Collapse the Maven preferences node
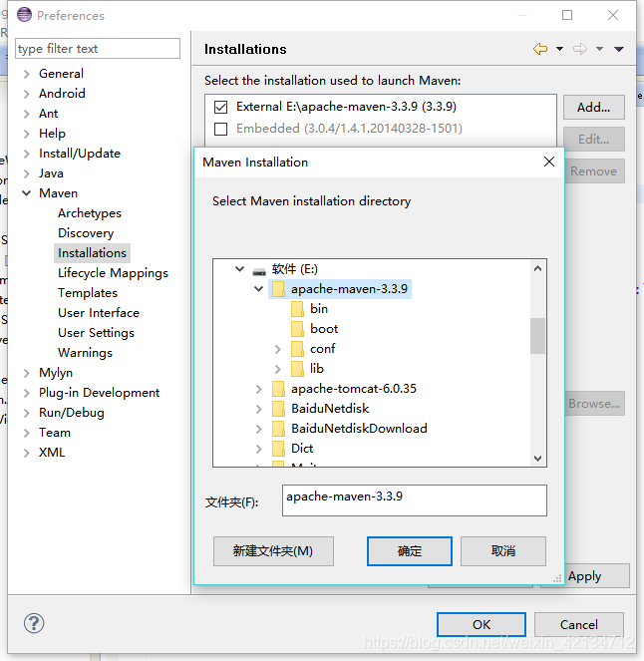This screenshot has width=644, height=661. click(27, 193)
